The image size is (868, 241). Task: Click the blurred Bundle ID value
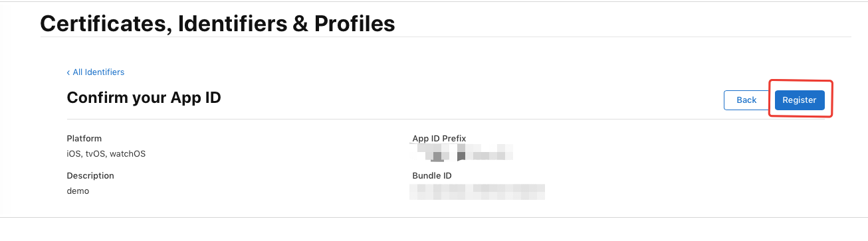point(477,192)
